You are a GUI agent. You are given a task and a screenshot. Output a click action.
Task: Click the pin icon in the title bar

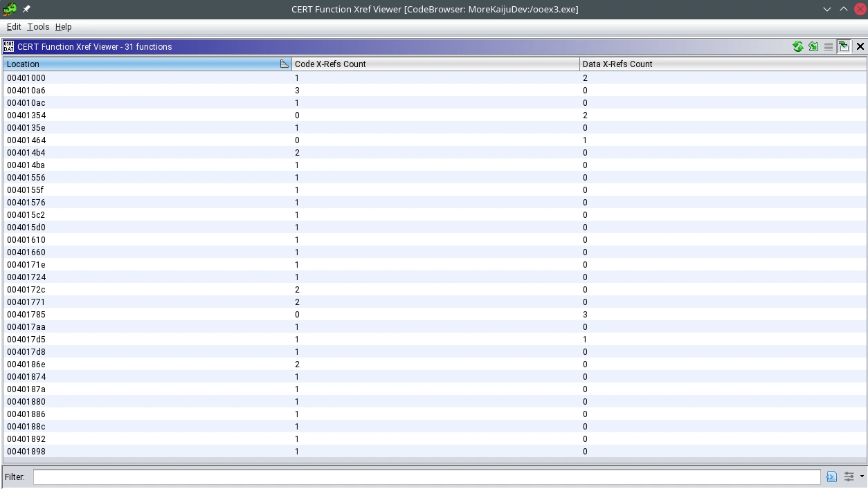click(x=27, y=9)
